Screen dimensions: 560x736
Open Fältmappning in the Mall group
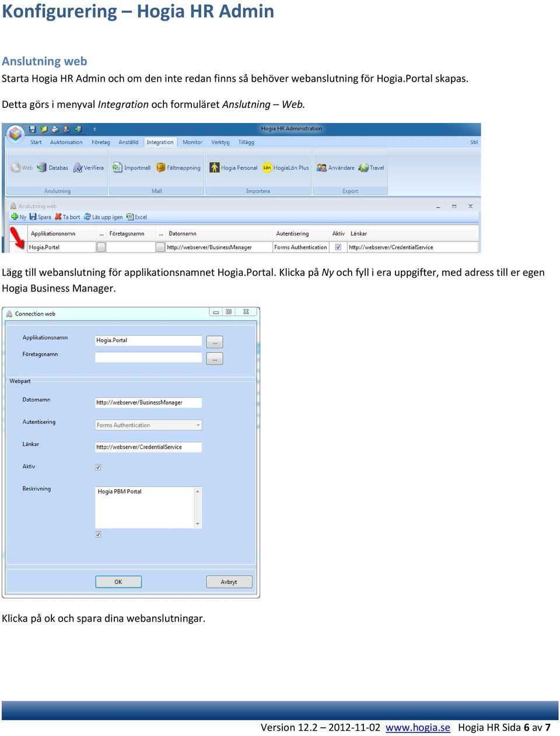coord(178,168)
